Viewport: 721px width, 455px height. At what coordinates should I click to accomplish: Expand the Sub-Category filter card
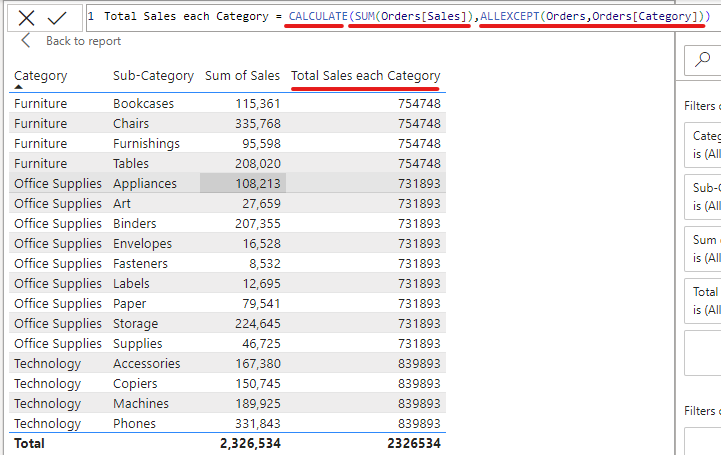(x=705, y=196)
